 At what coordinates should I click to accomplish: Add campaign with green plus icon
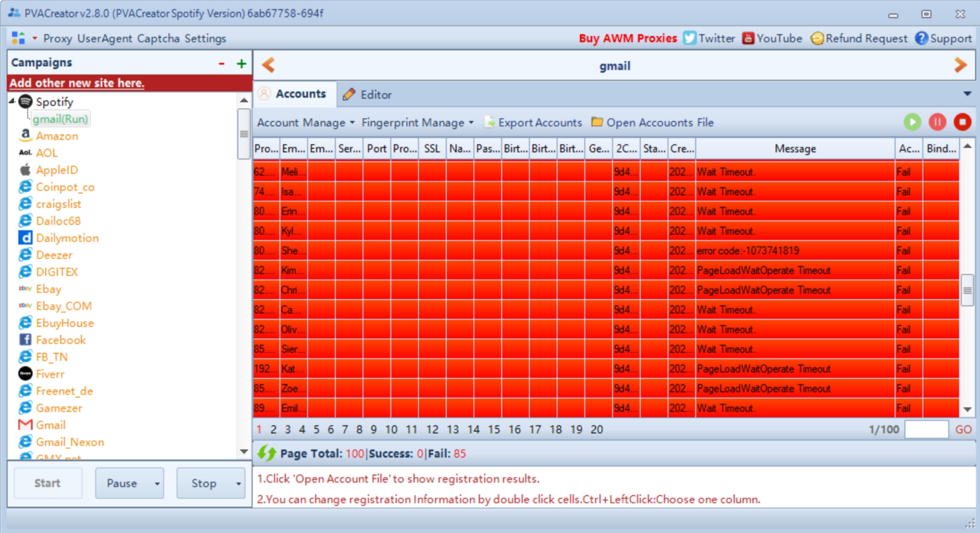pos(241,64)
